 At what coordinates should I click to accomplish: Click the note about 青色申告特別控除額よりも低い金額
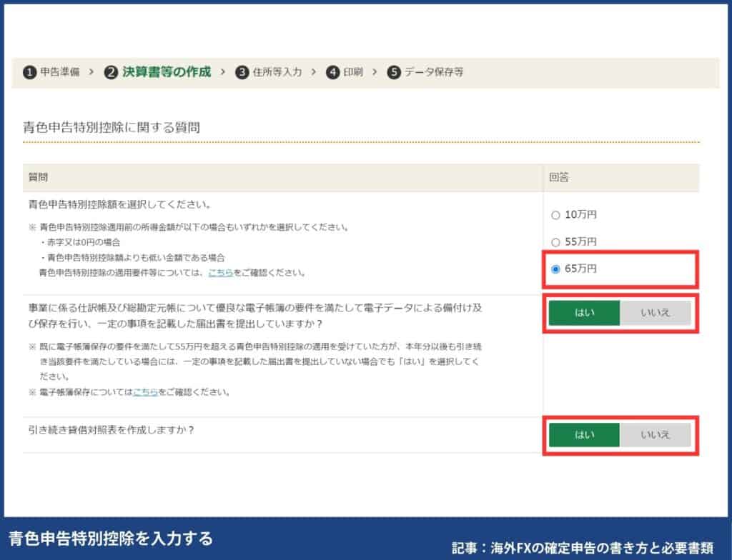[132, 258]
